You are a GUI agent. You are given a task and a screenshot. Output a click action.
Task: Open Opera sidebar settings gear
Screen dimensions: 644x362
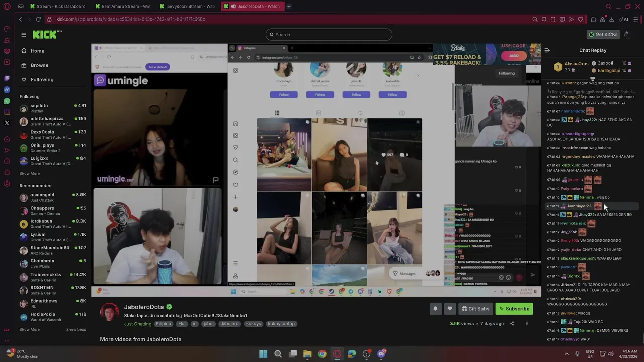7,184
